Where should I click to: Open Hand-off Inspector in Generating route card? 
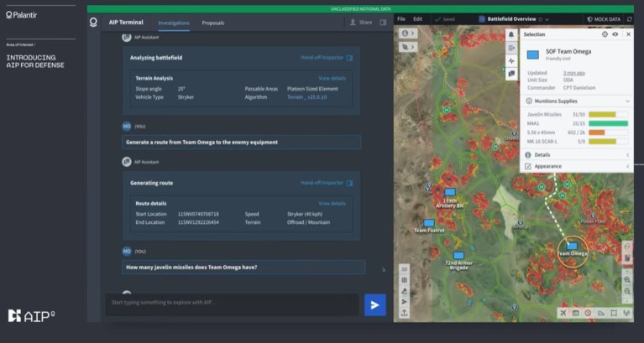[327, 183]
